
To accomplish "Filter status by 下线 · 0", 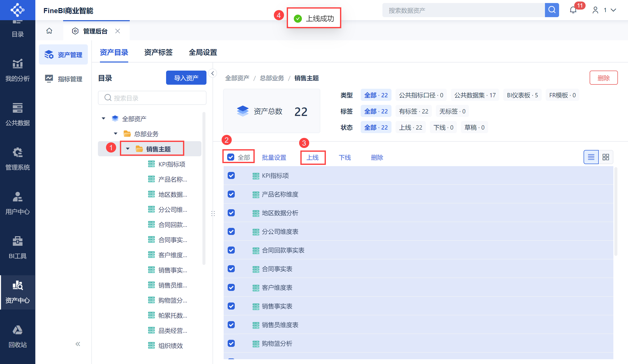I will [443, 127].
